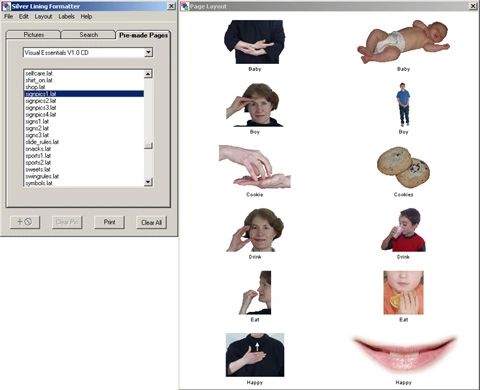Open the Visual Essentials V1.0 CD dropdown
The image size is (480, 390).
click(x=149, y=52)
